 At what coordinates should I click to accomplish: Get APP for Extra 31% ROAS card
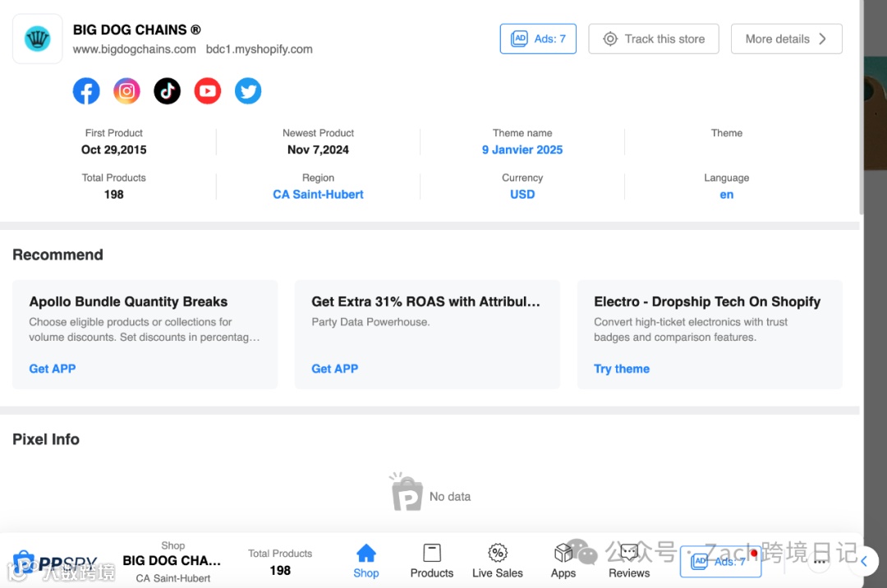[x=334, y=369]
